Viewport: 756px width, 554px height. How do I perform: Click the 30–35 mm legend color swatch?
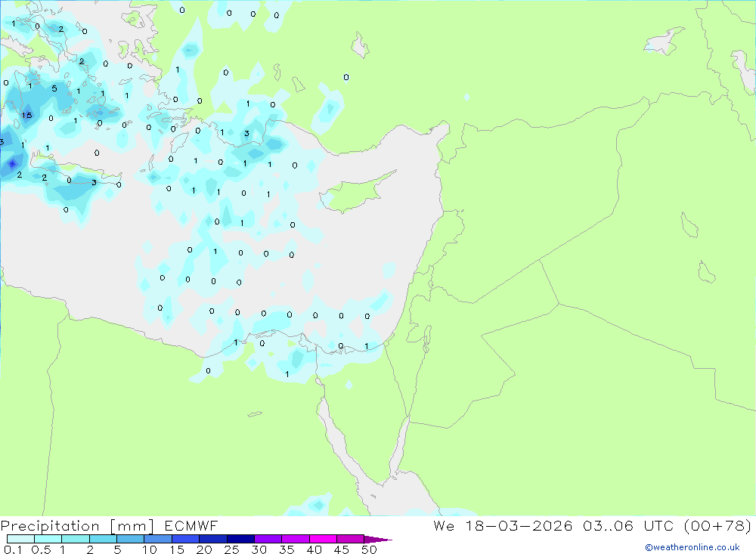[x=268, y=539]
